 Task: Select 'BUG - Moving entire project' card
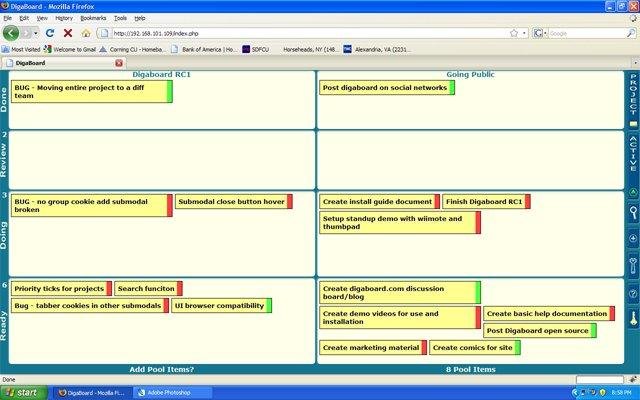coord(92,91)
